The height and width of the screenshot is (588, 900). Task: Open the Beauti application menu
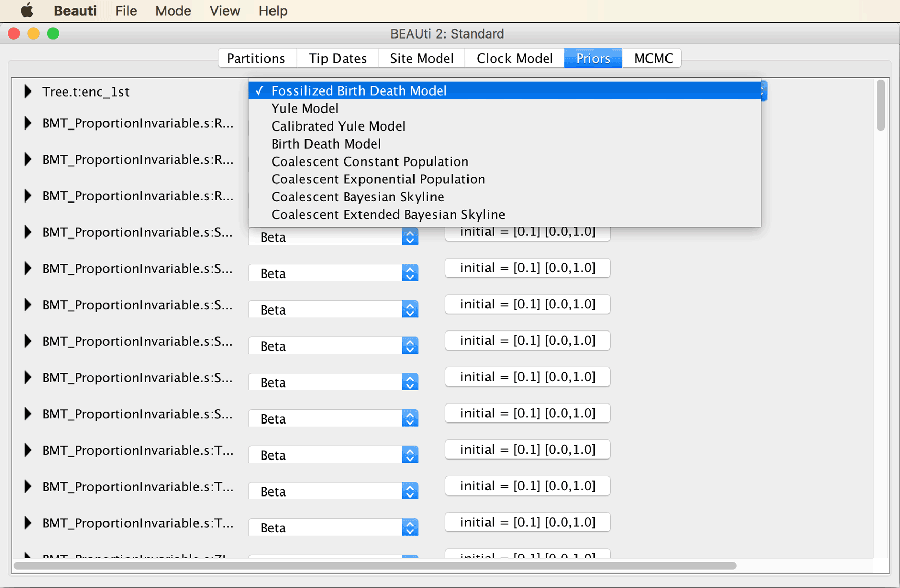tap(75, 11)
